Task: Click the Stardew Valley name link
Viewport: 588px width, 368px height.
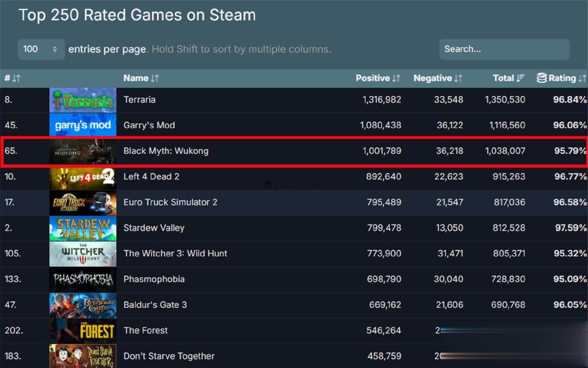Action: pyautogui.click(x=154, y=228)
